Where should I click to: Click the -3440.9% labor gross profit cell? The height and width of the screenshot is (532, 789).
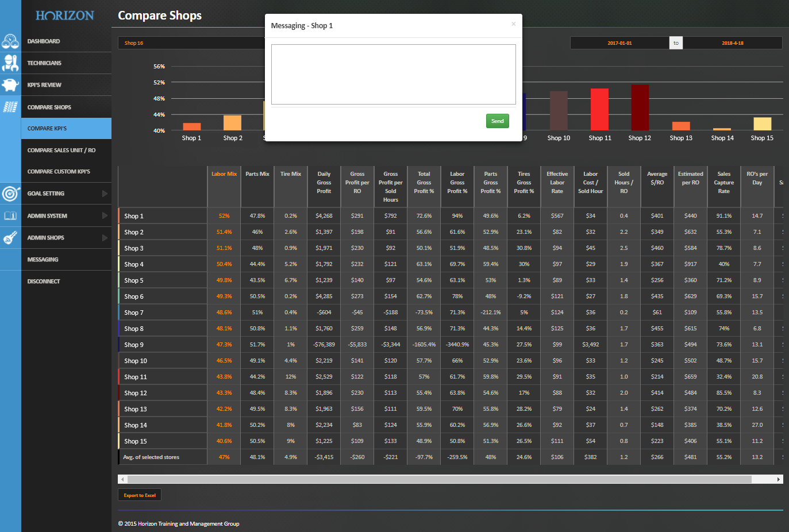point(457,345)
